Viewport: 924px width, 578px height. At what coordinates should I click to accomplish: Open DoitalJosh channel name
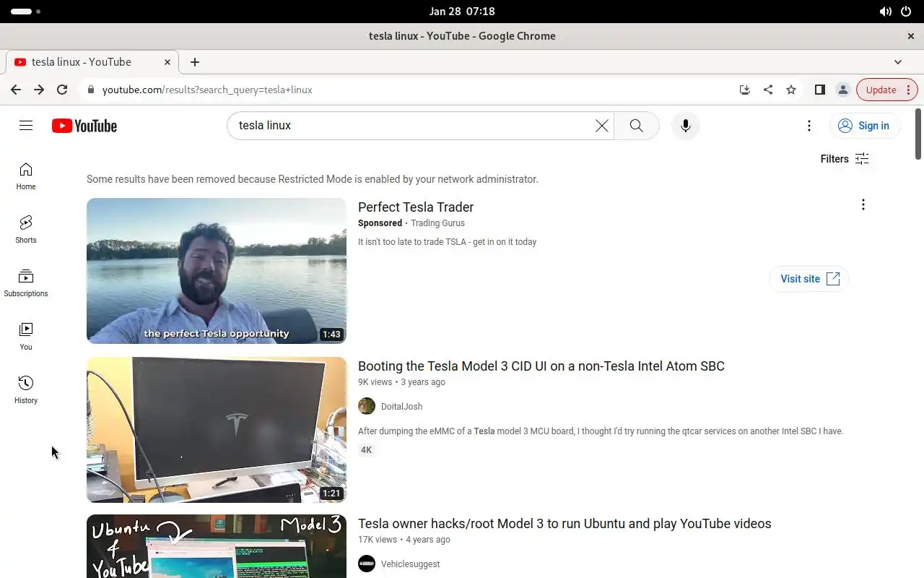pos(402,407)
